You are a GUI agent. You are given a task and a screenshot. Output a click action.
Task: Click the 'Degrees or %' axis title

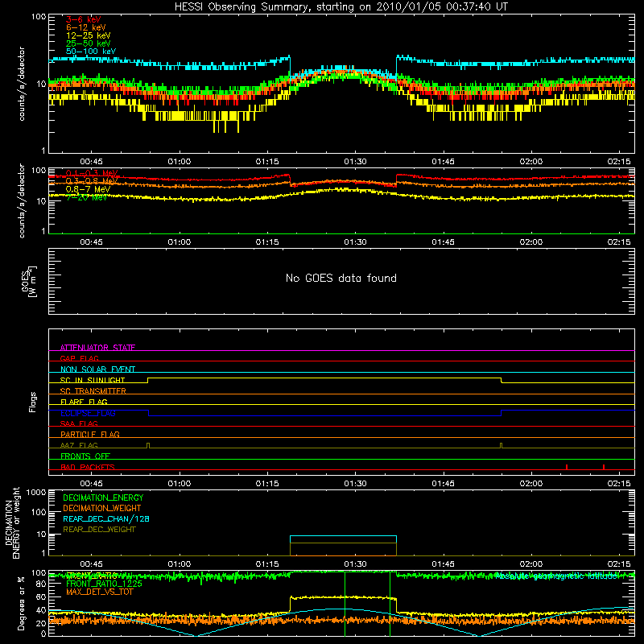coord(21,603)
